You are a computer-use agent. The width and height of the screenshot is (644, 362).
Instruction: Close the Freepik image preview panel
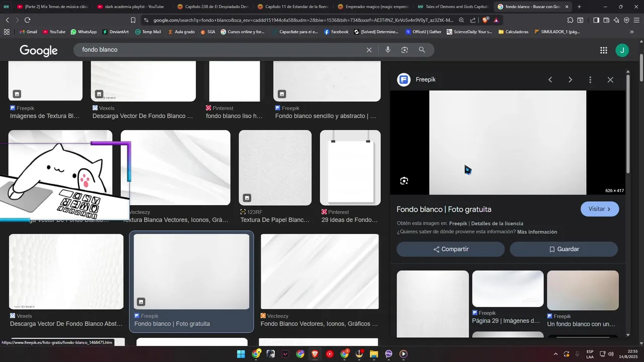(x=610, y=79)
